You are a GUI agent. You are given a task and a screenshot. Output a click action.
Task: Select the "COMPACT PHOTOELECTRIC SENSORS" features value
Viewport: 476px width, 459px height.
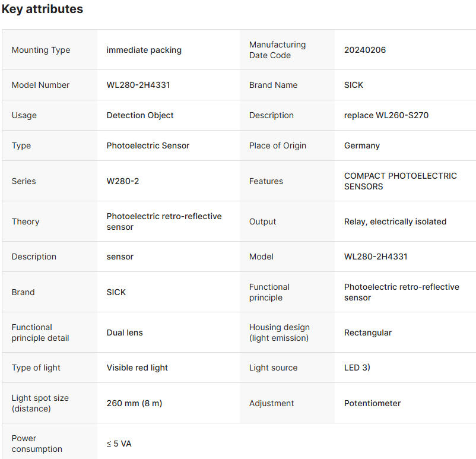(x=401, y=181)
